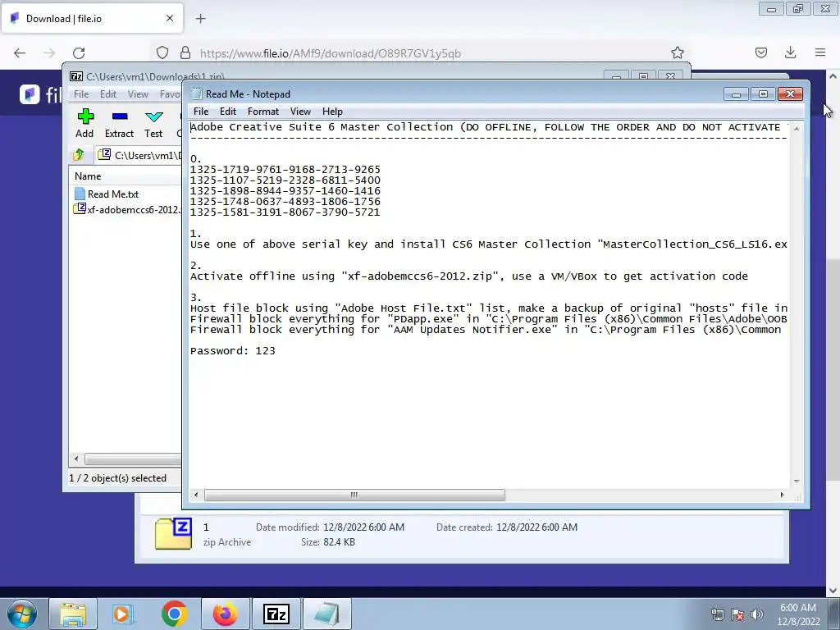This screenshot has width=840, height=630.
Task: Close the Read Me Notepad window
Action: point(790,94)
